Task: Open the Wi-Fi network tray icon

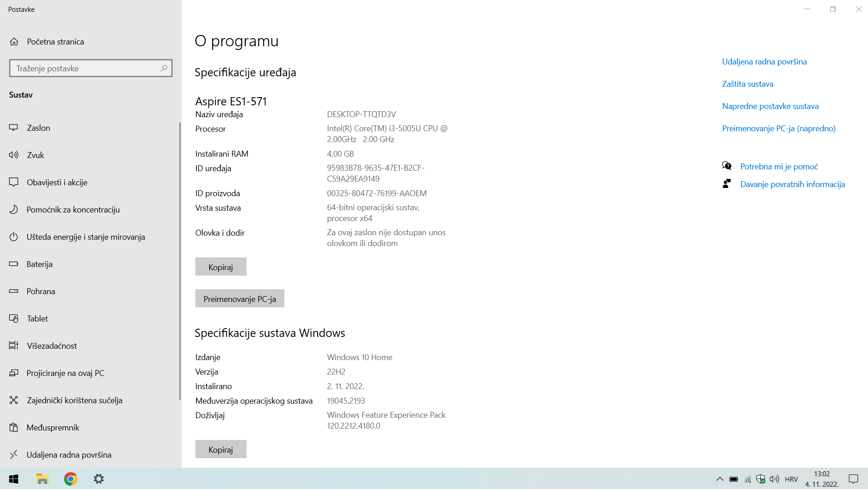Action: pos(747,479)
